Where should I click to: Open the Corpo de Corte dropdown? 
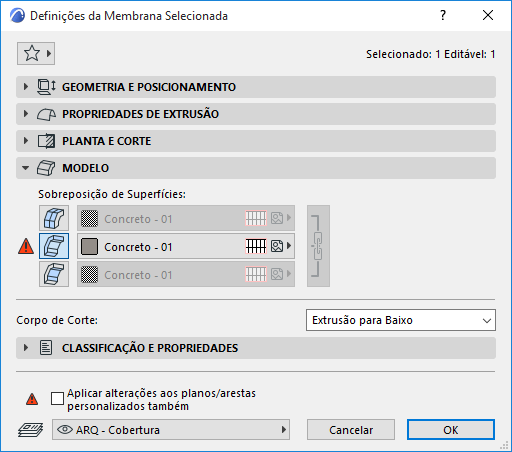pos(401,320)
